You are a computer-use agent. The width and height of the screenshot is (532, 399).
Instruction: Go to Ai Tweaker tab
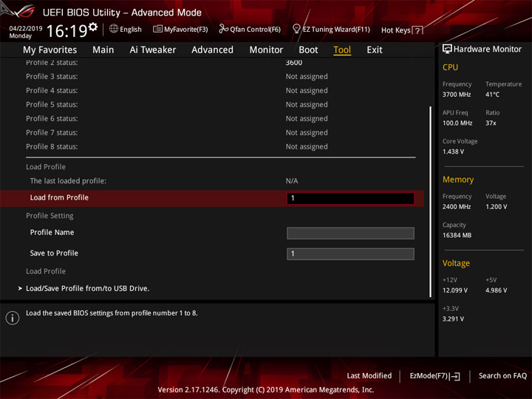pyautogui.click(x=153, y=50)
